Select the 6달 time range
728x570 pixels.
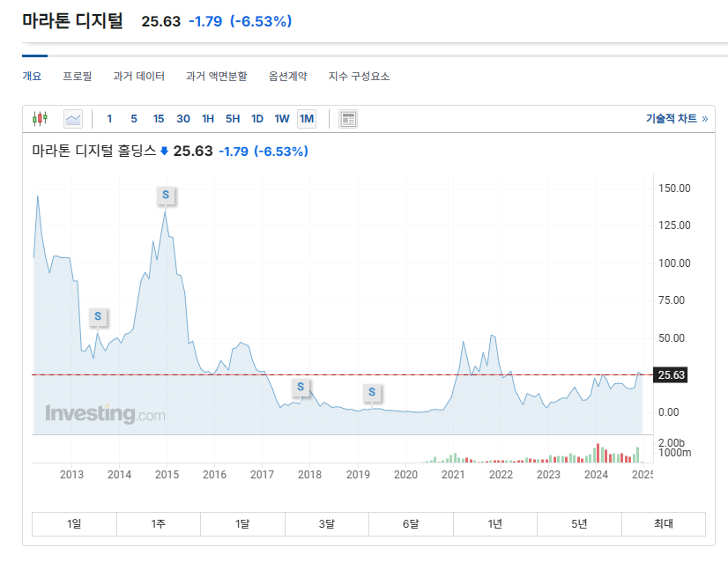(411, 524)
